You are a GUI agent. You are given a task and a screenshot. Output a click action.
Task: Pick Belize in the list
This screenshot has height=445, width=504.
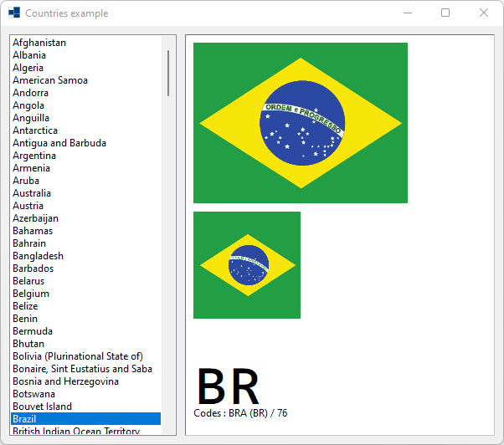(86, 305)
